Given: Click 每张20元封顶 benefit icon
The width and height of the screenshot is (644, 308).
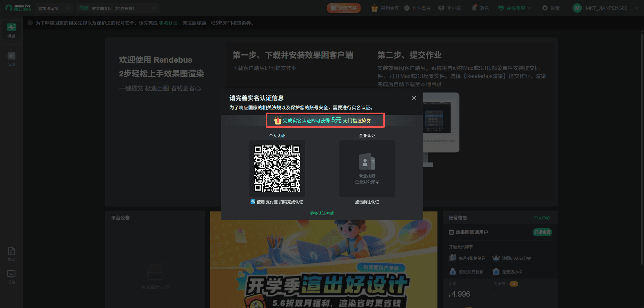Looking at the screenshot, I should pyautogui.click(x=452, y=272).
